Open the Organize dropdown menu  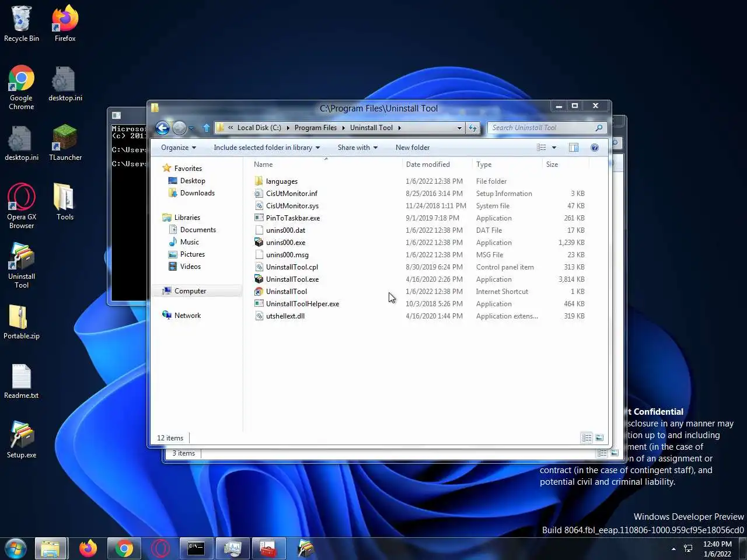pyautogui.click(x=179, y=148)
